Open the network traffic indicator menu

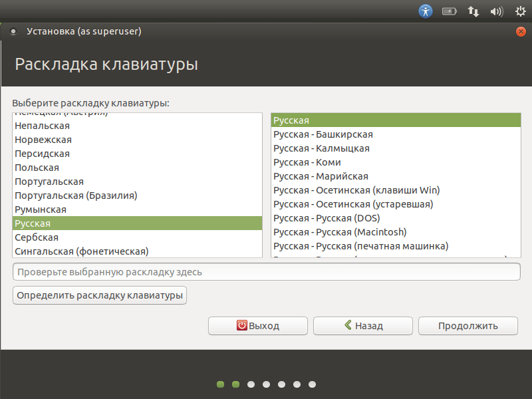click(473, 11)
